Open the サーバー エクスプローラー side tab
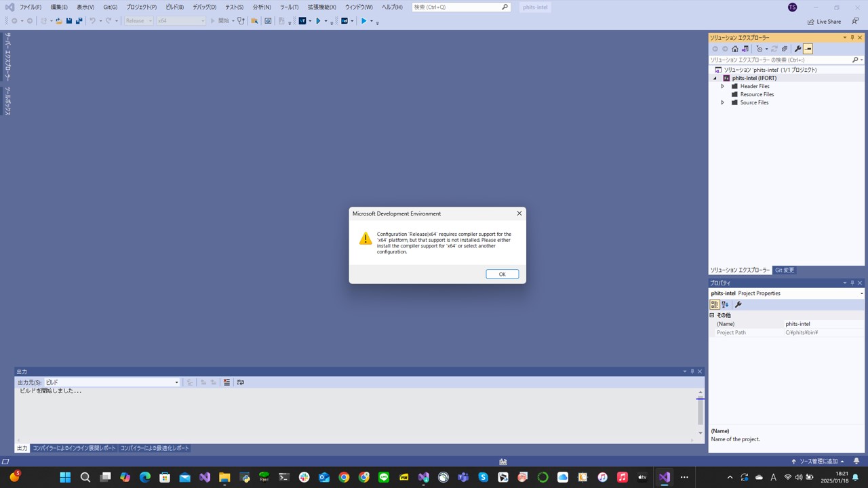868x488 pixels. (x=7, y=57)
